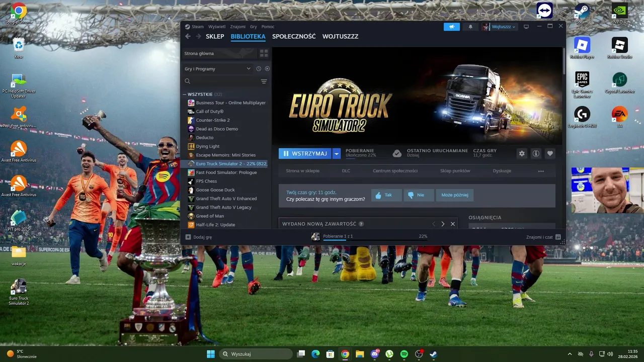Open File Explorer from the taskbar

[x=360, y=354]
